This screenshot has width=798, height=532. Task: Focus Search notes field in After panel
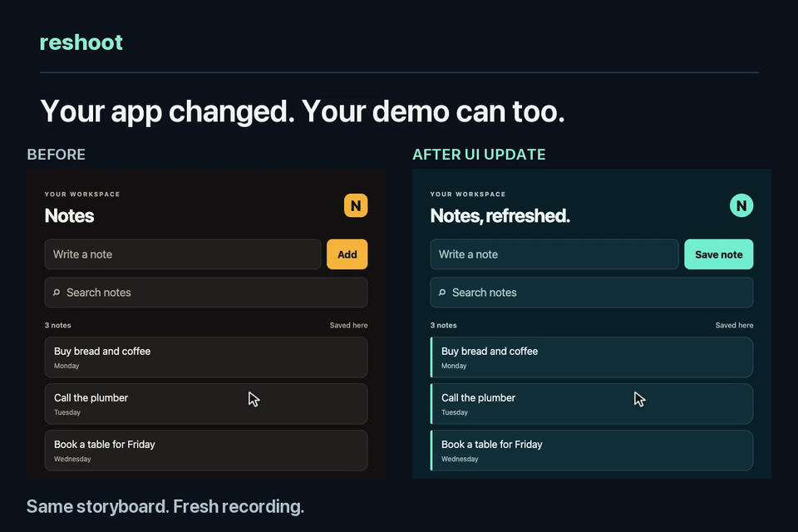[x=592, y=293]
